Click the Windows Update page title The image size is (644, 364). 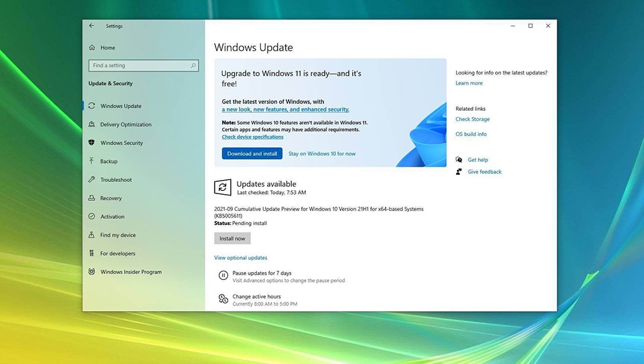(x=254, y=47)
